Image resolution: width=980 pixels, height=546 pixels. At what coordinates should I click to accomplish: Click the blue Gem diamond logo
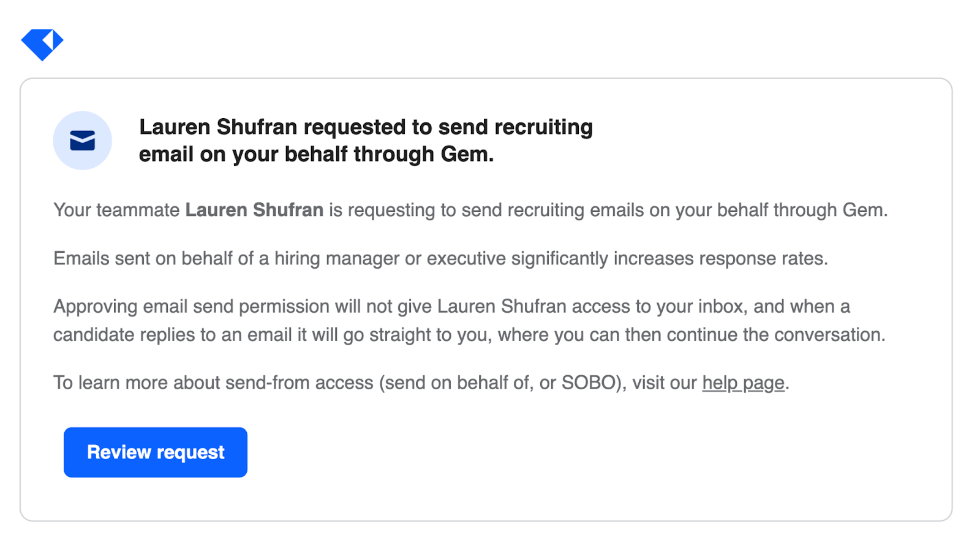coord(42,45)
